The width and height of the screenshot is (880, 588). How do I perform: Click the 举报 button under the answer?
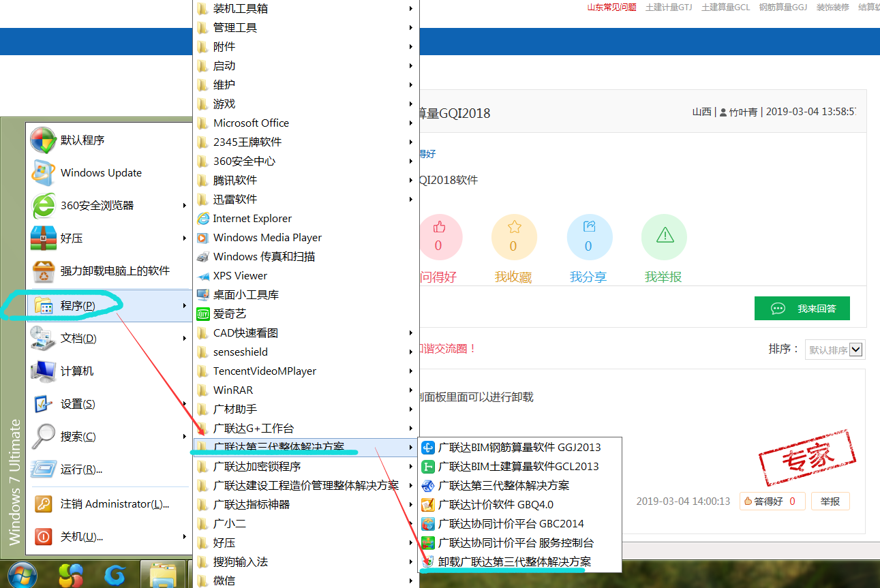[x=830, y=501]
